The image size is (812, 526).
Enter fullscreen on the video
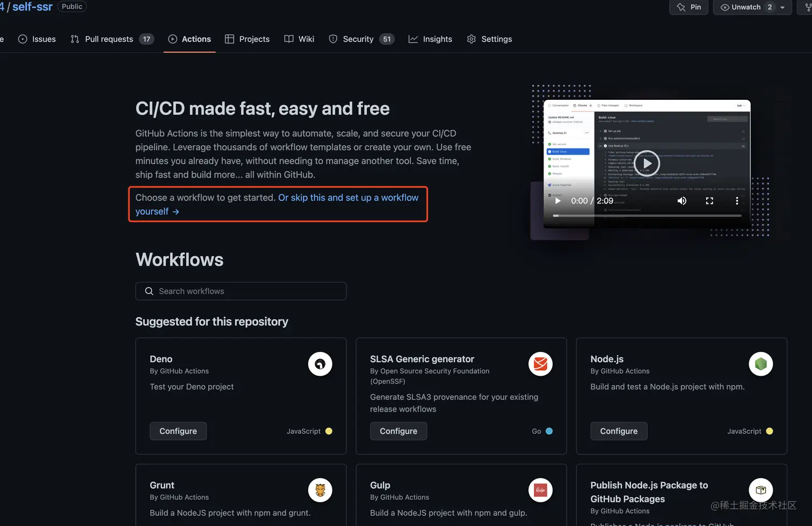709,201
